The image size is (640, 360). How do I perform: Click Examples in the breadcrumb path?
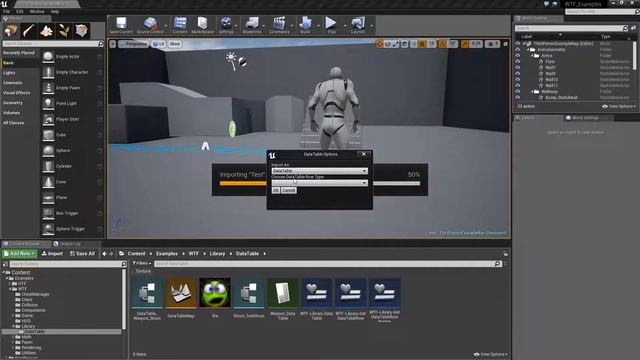click(x=167, y=253)
